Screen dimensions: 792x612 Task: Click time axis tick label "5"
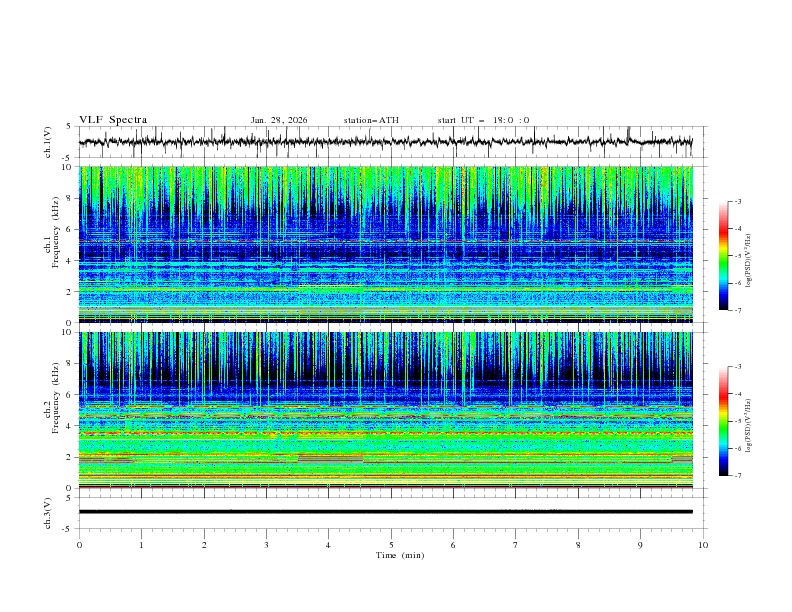coord(391,545)
